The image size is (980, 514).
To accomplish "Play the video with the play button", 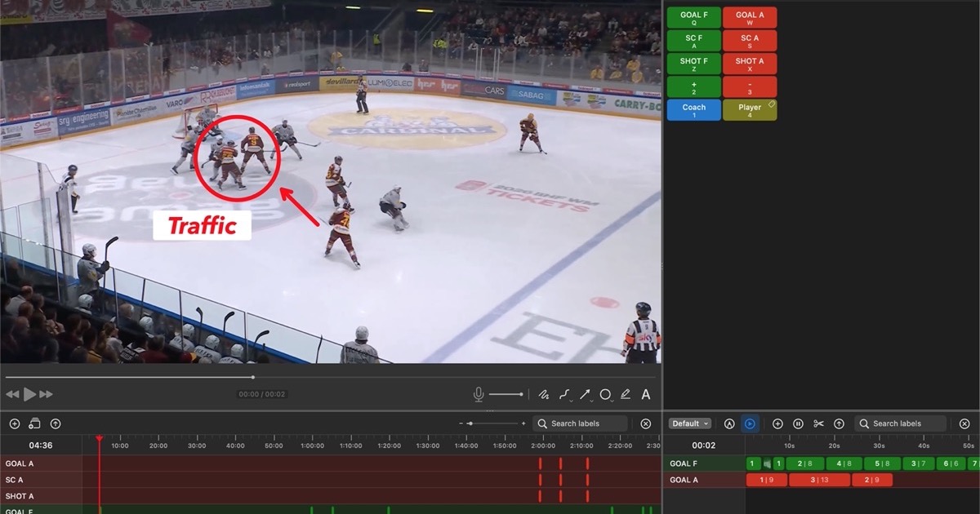I will pos(29,394).
